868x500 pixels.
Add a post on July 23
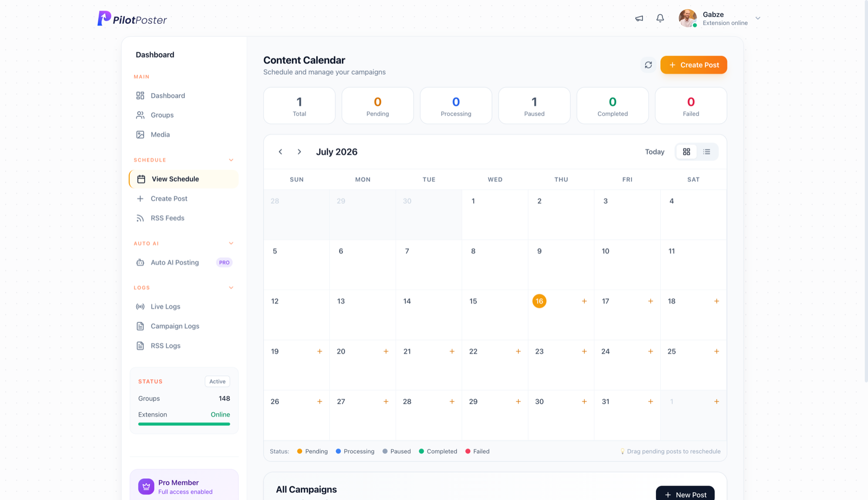[584, 351]
